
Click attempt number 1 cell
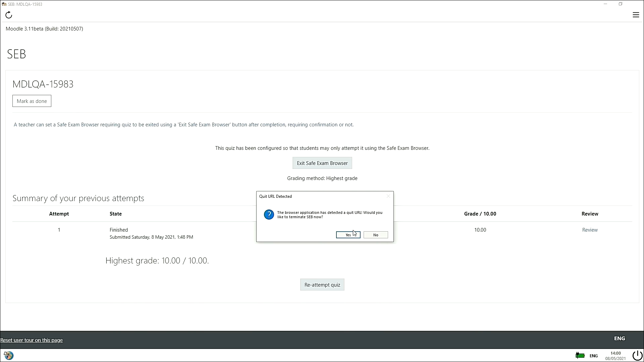click(59, 230)
